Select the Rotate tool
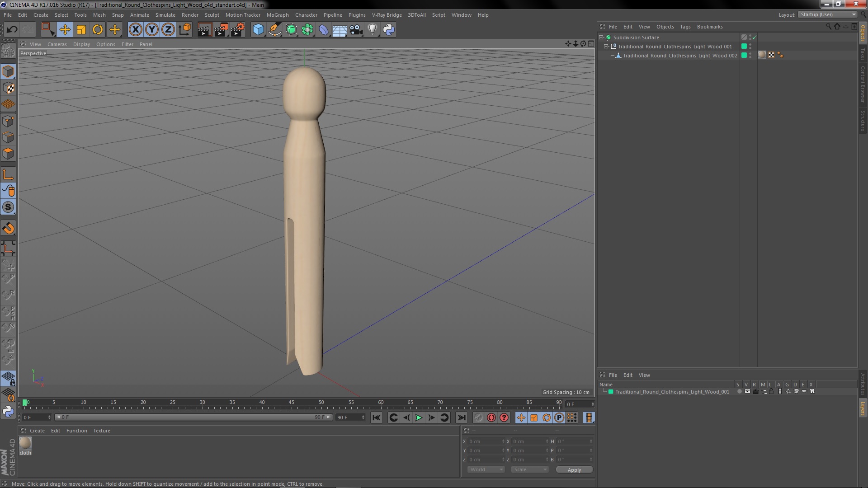Viewport: 868px width, 488px height. pos(98,30)
